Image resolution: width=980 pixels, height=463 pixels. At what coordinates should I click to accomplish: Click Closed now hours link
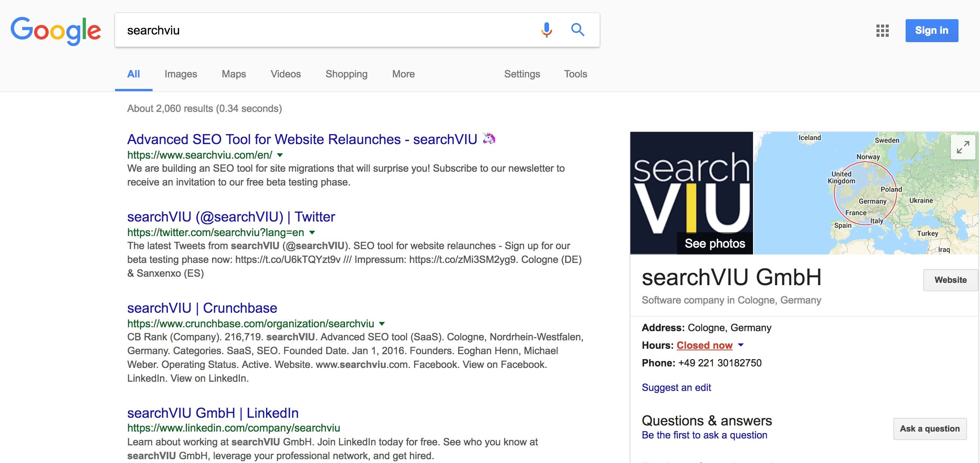pos(704,345)
